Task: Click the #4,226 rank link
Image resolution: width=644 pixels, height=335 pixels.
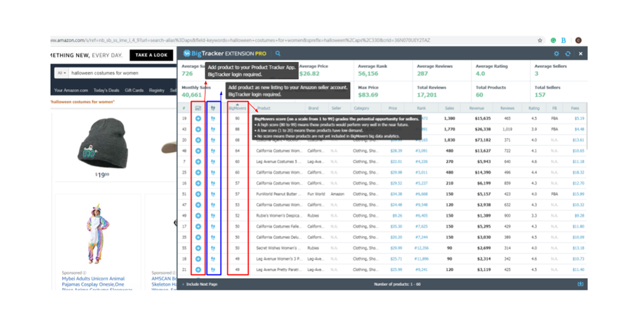Action: (421, 162)
